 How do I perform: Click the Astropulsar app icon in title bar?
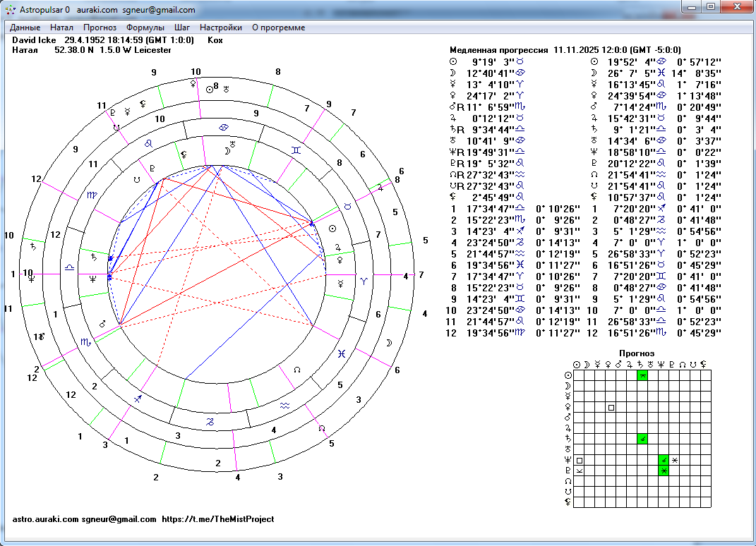[11, 10]
